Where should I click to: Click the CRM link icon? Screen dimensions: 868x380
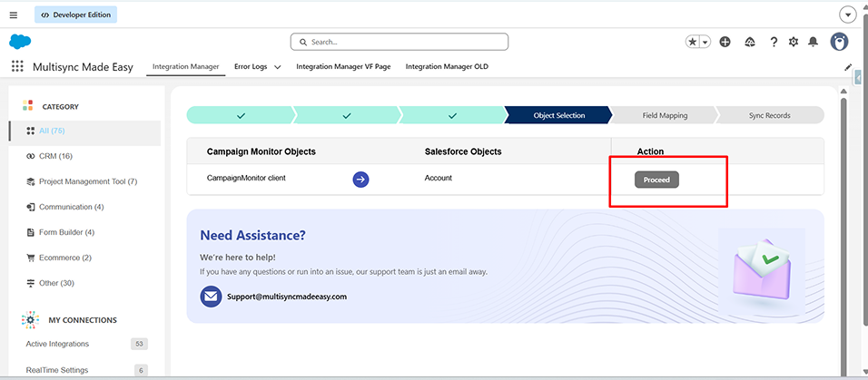(x=31, y=157)
